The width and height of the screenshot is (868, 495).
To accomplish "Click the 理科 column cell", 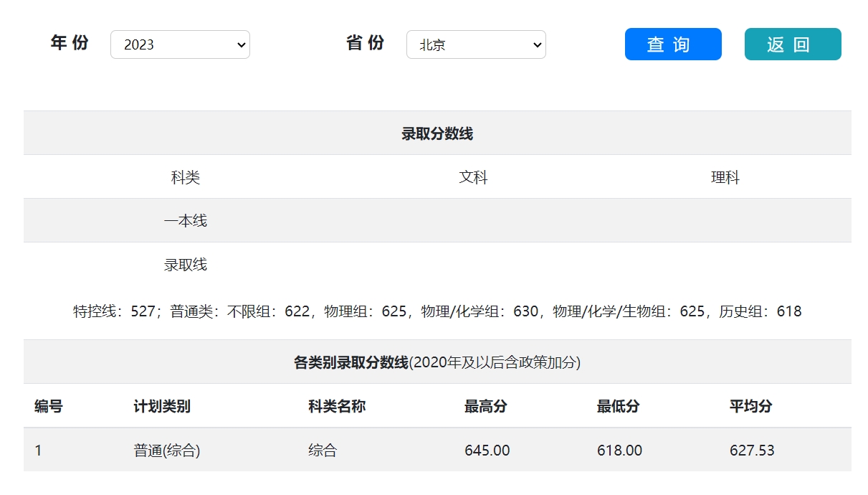I will pos(725,177).
